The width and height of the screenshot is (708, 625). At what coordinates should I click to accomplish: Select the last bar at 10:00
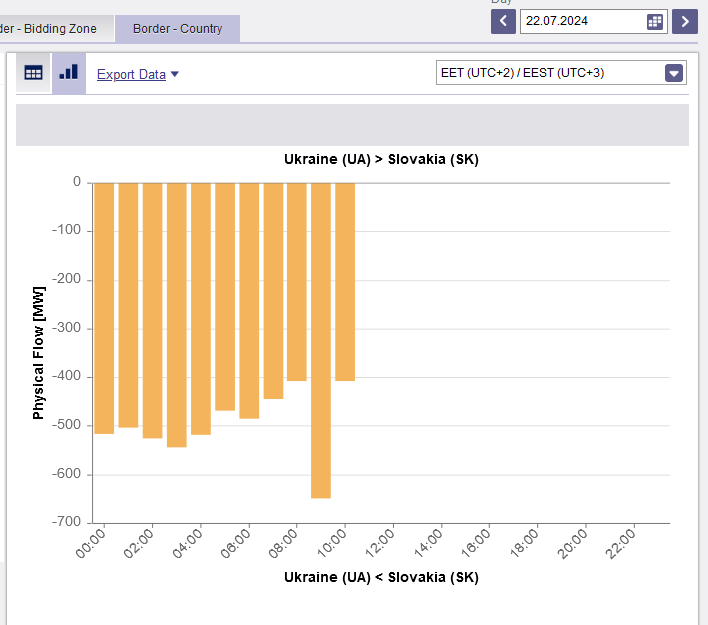[345, 282]
